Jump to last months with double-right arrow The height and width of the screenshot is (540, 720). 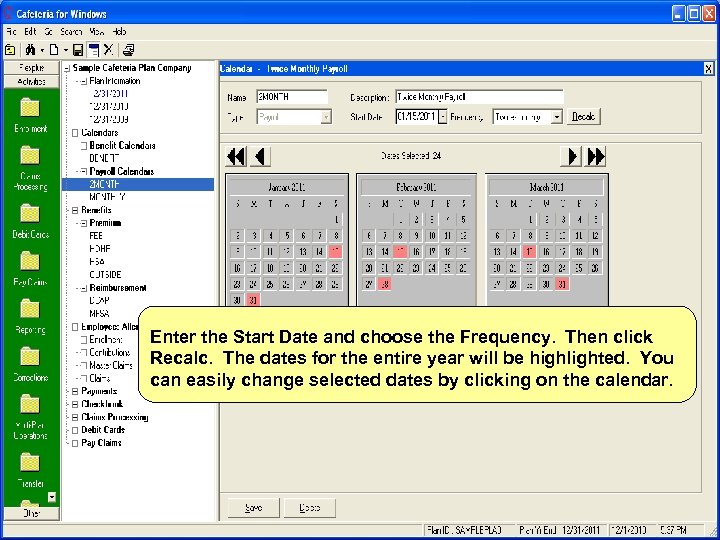(x=596, y=157)
